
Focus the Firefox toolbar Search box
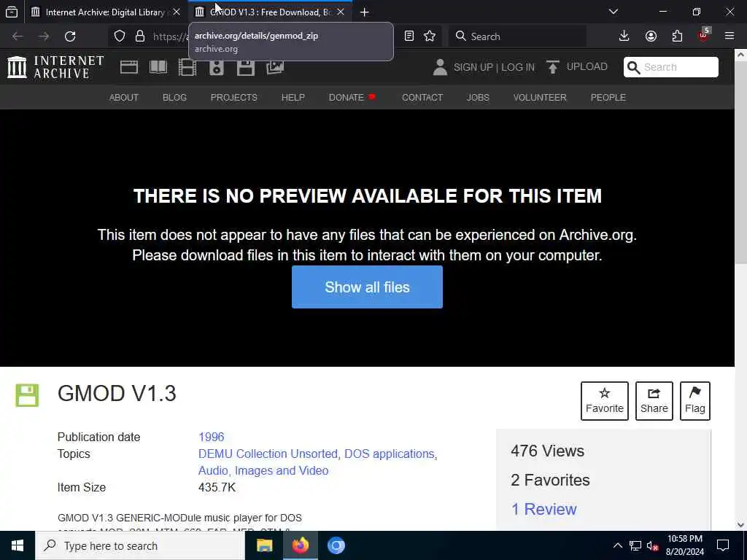click(517, 36)
